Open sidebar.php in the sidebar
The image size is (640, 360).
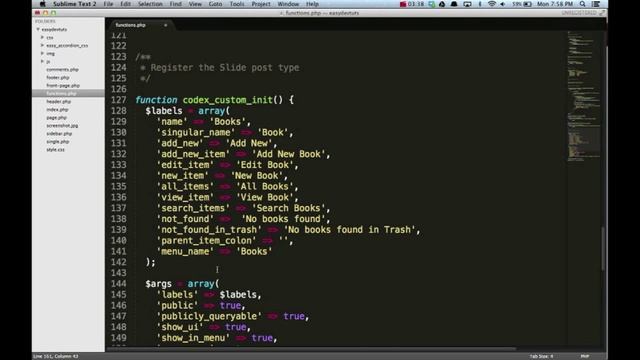pos(59,133)
